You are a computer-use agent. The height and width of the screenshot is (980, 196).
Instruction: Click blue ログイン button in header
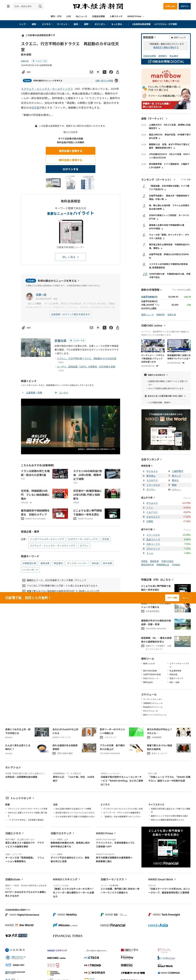click(185, 6)
